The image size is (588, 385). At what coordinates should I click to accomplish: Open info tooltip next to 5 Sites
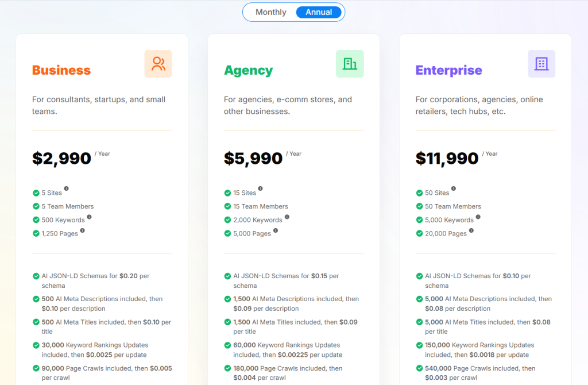pos(67,188)
